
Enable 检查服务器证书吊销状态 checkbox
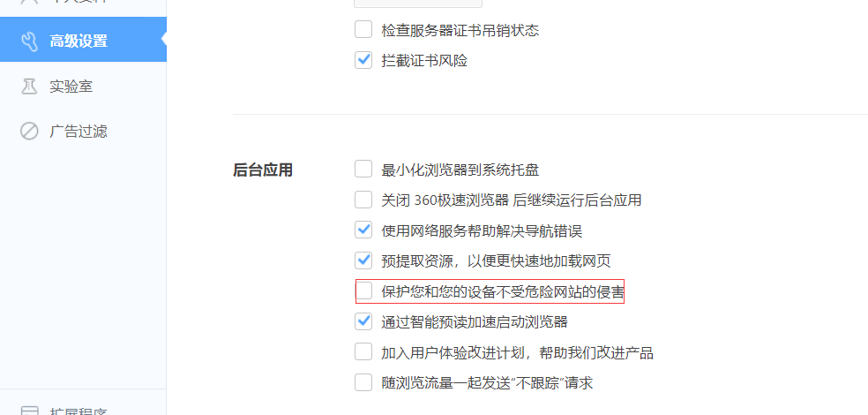click(363, 30)
